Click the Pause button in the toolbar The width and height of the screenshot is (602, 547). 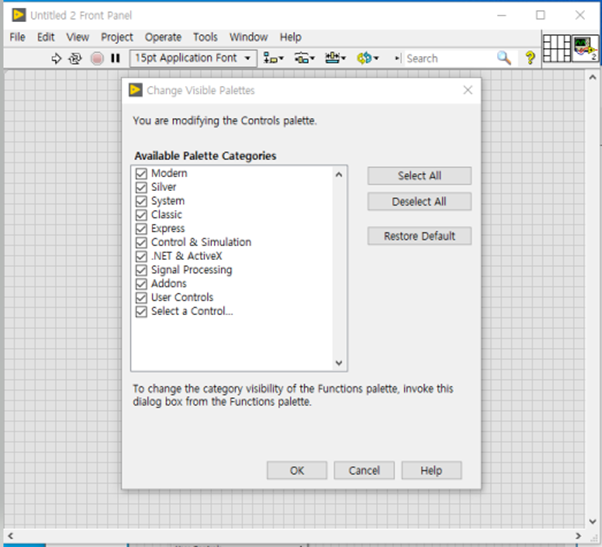click(x=115, y=58)
